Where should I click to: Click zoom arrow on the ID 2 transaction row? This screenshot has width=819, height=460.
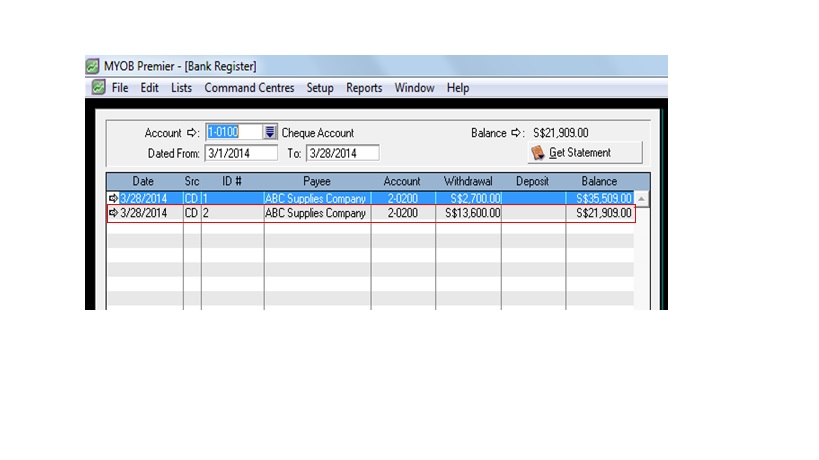(x=113, y=213)
